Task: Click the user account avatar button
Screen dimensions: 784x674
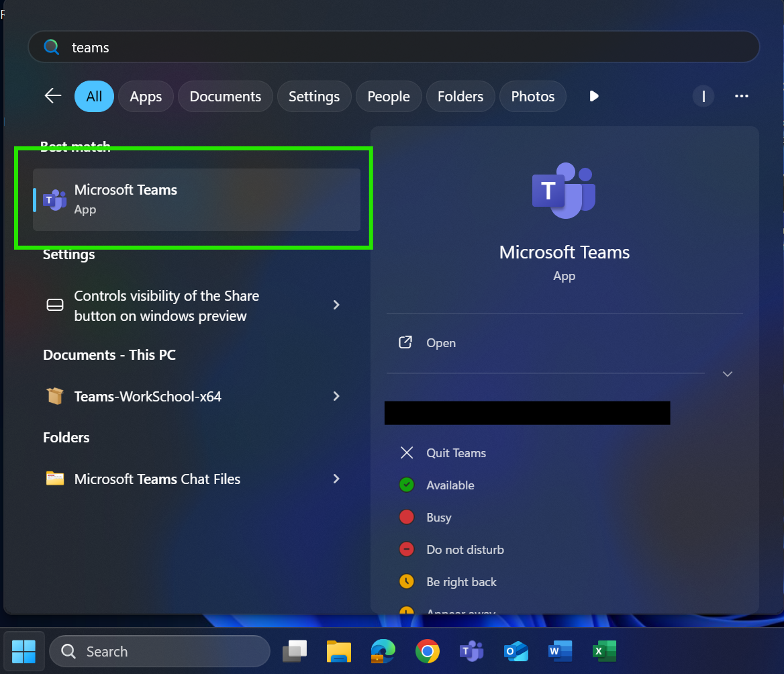Action: point(703,96)
